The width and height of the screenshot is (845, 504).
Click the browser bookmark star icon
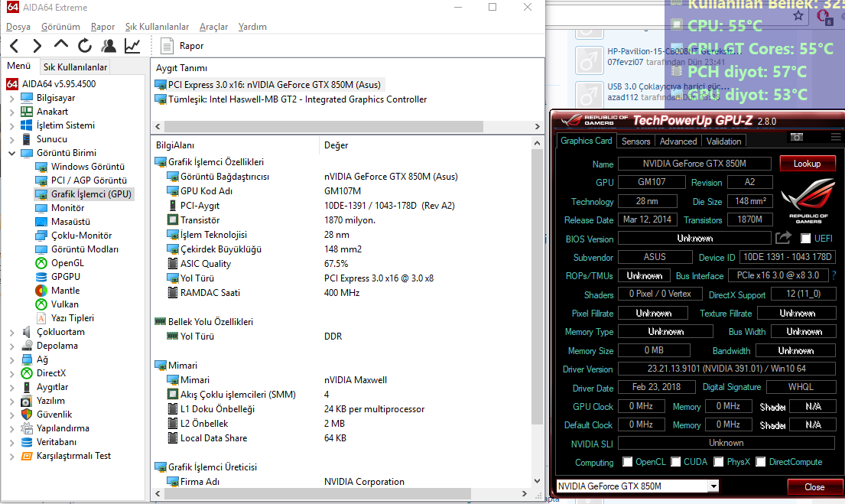point(798,15)
